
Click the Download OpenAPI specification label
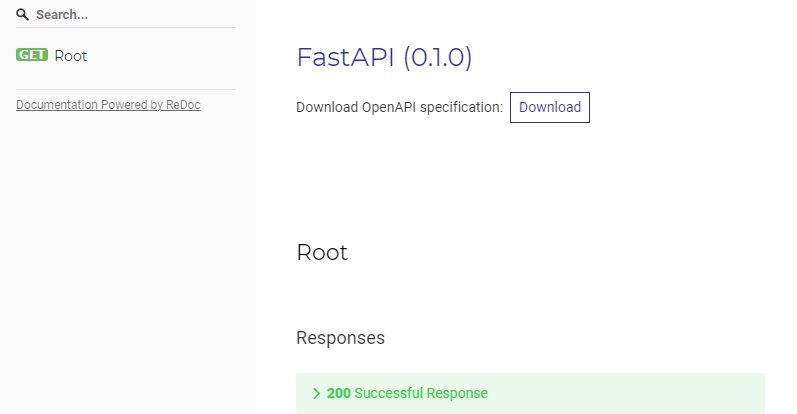tap(400, 107)
